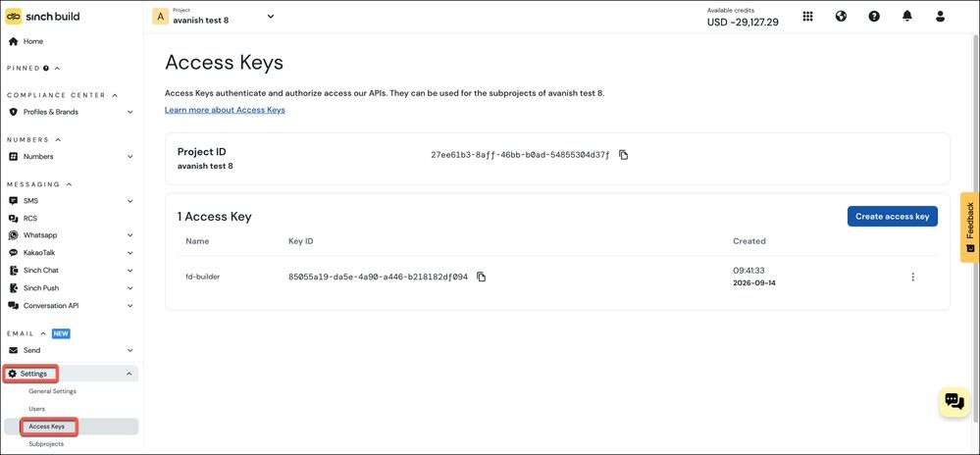This screenshot has height=455, width=980.
Task: Copy the Project ID value
Action: pos(624,155)
